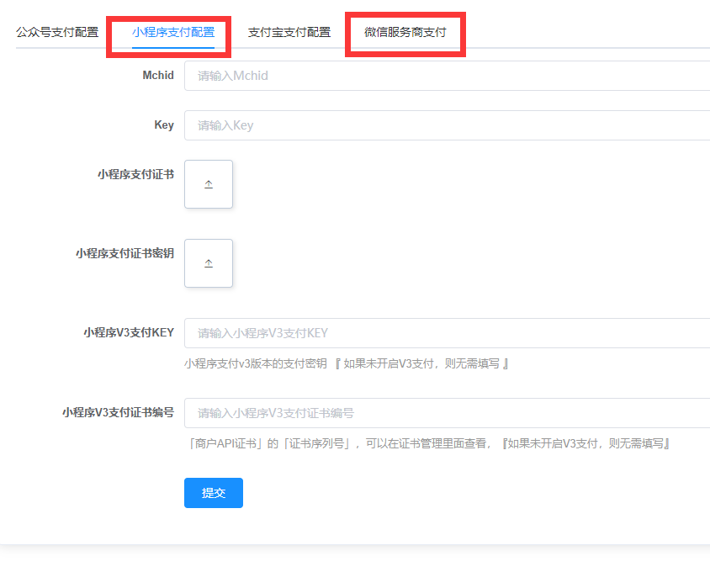Click the 小程序V3支付证书编号 label

118,412
